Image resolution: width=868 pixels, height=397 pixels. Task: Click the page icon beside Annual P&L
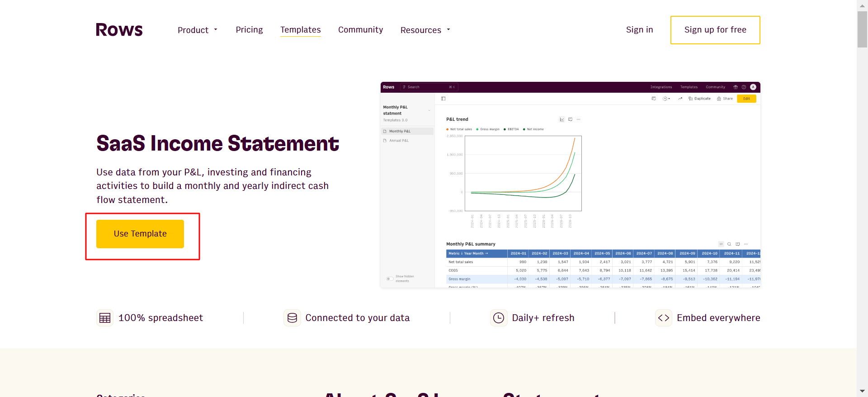(385, 141)
